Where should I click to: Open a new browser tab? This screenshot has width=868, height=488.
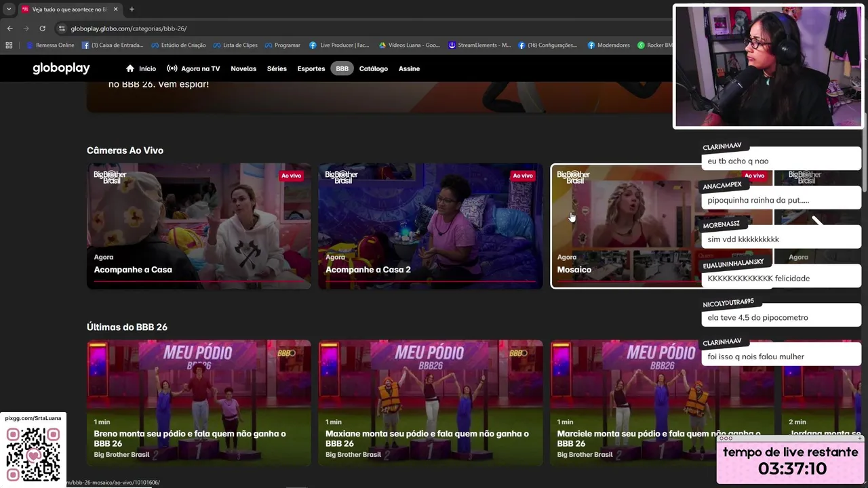pos(132,9)
